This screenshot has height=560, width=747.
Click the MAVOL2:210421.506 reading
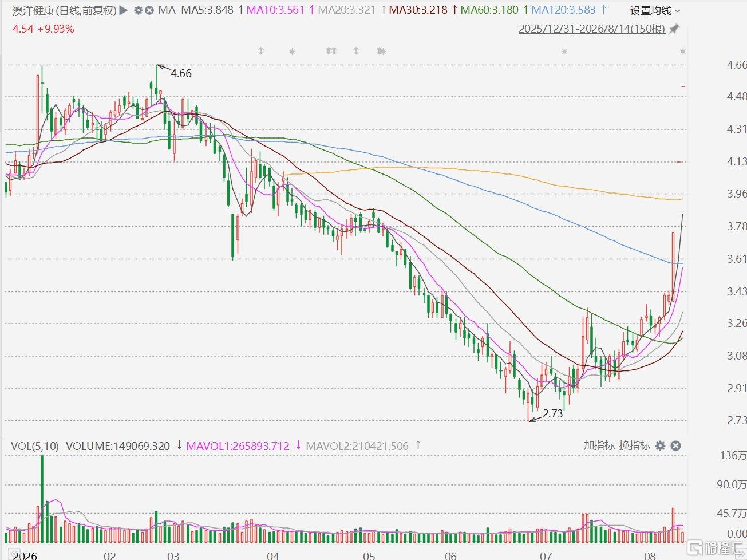coord(357,445)
